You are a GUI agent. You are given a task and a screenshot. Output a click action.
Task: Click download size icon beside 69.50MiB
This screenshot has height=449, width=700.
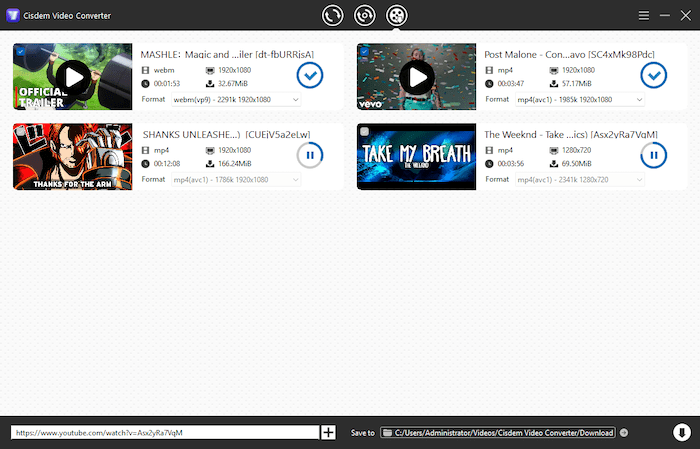554,164
